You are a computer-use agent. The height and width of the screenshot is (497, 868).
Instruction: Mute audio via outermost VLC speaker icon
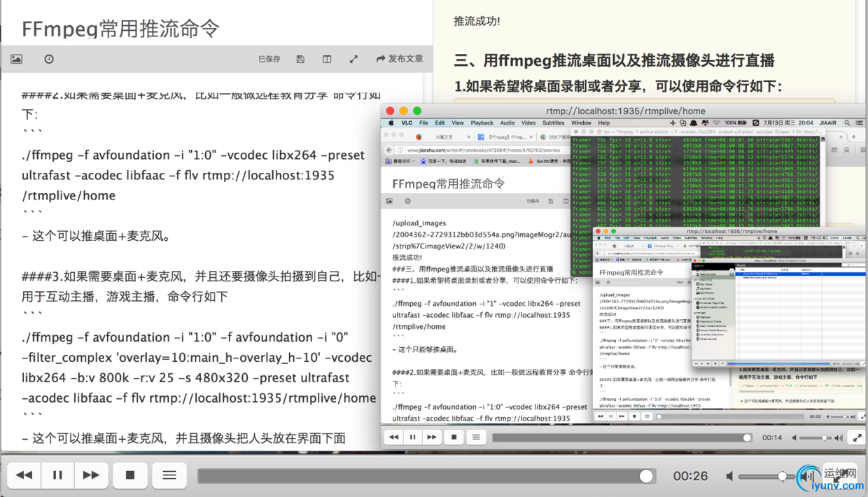click(730, 476)
